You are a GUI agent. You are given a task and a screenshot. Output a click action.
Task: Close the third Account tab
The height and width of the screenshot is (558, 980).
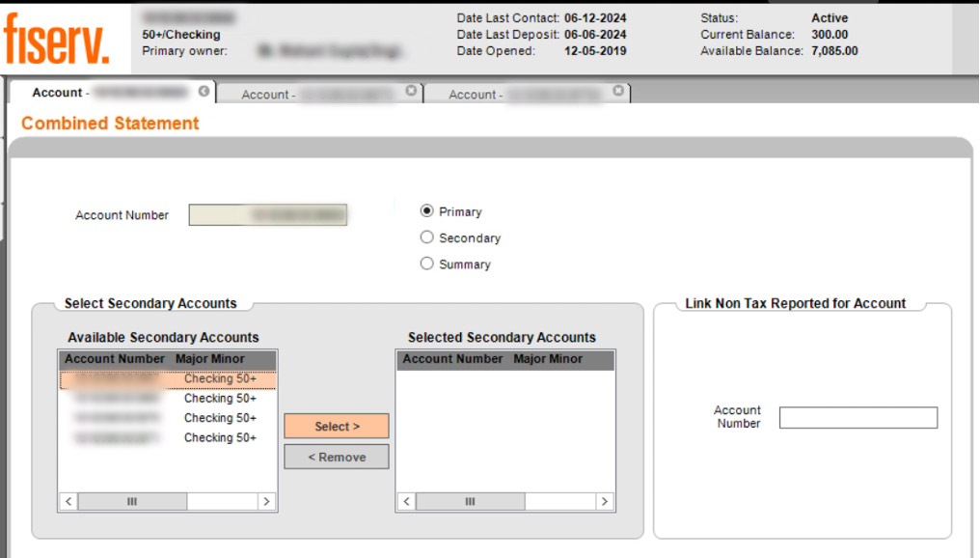[x=617, y=91]
